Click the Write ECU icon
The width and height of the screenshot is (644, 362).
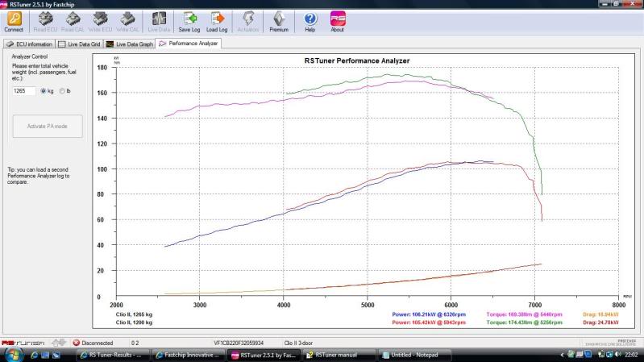[101, 20]
